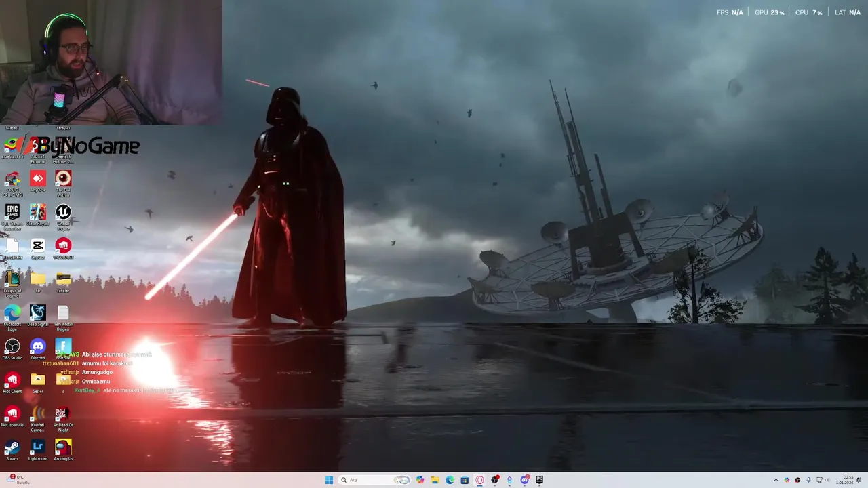This screenshot has height=488, width=868.
Task: Launch OBS Studio from the desktop
Action: click(12, 349)
